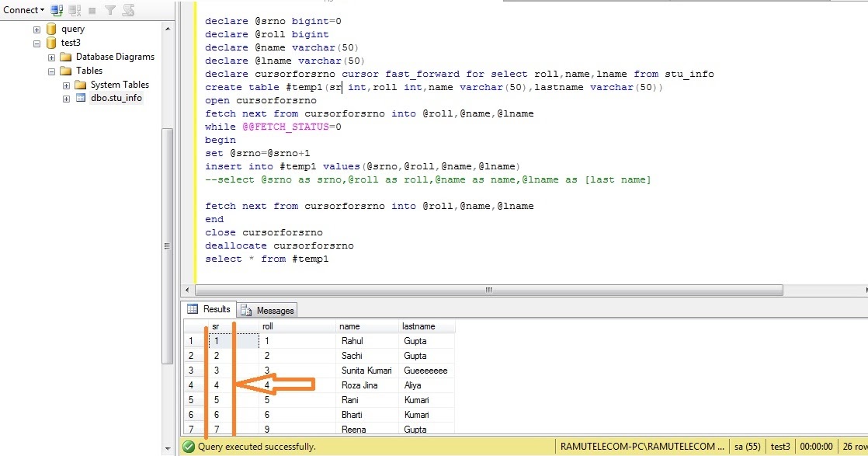Screen dimensions: 868x456
Task: Click the Connect to server icon
Action: 57,10
